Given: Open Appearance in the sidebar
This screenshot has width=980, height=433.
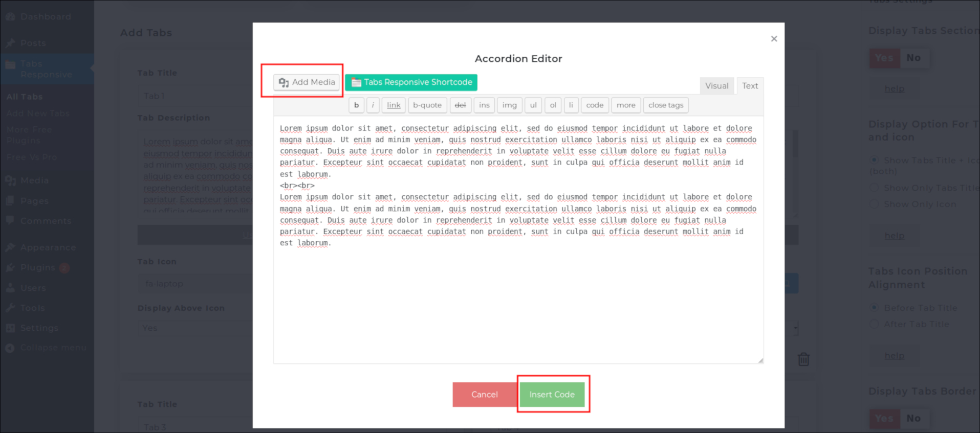Looking at the screenshot, I should pos(47,247).
